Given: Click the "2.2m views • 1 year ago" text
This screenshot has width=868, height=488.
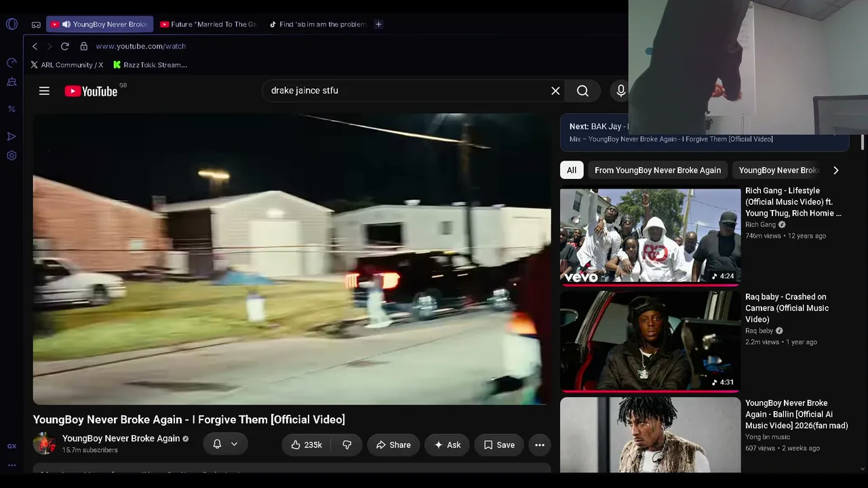Looking at the screenshot, I should (781, 342).
